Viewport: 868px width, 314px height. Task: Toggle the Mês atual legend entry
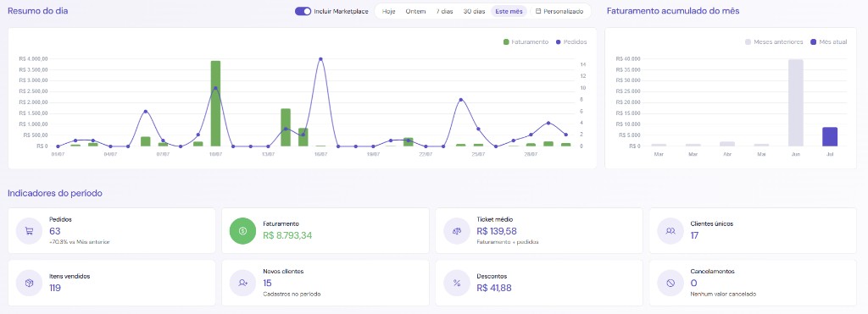pos(828,42)
